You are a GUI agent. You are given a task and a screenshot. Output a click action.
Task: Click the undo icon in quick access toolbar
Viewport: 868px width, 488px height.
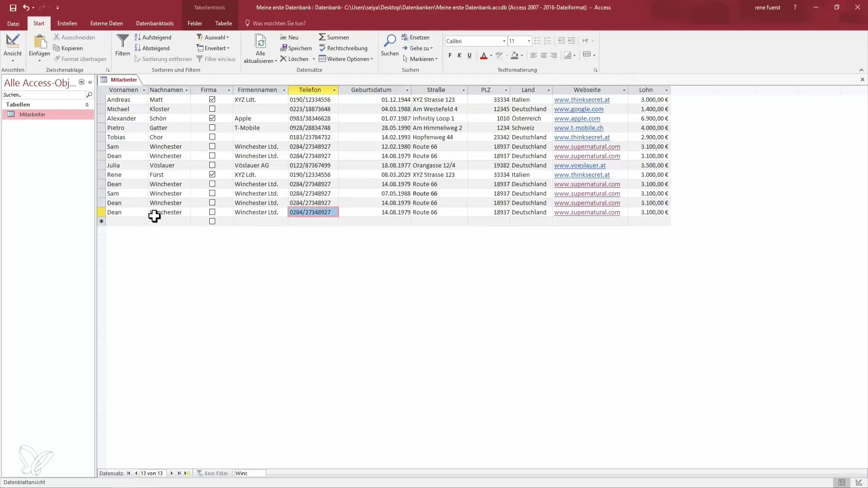click(x=26, y=8)
